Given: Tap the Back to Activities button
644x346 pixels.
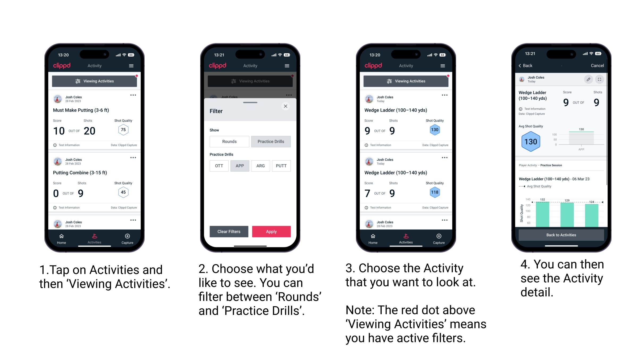Looking at the screenshot, I should coord(561,235).
